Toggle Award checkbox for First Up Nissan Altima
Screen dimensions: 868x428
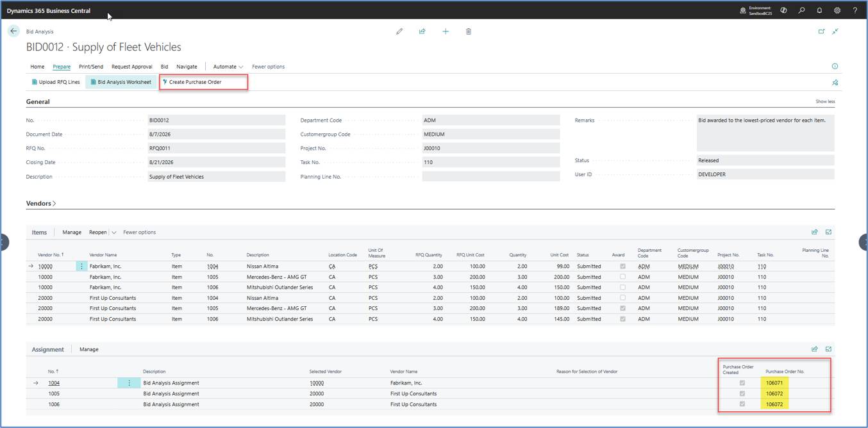(x=622, y=297)
